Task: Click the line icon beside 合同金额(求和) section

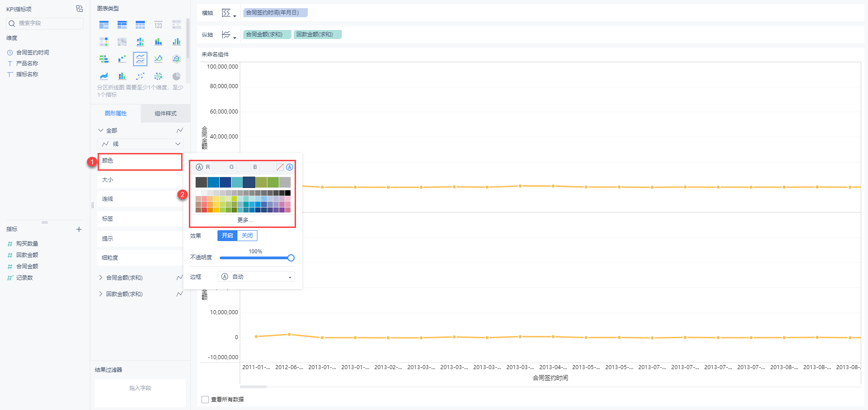Action: click(x=180, y=277)
